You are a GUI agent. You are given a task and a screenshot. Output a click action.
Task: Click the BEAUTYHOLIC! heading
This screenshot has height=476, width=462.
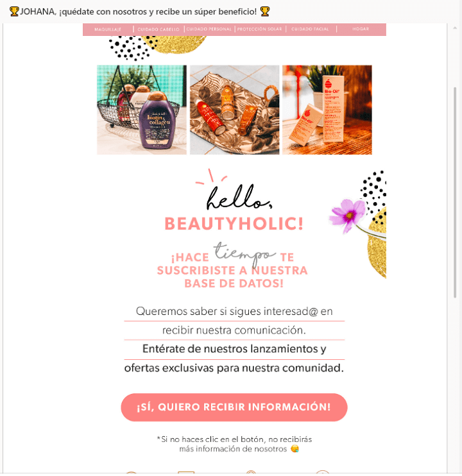point(234,224)
